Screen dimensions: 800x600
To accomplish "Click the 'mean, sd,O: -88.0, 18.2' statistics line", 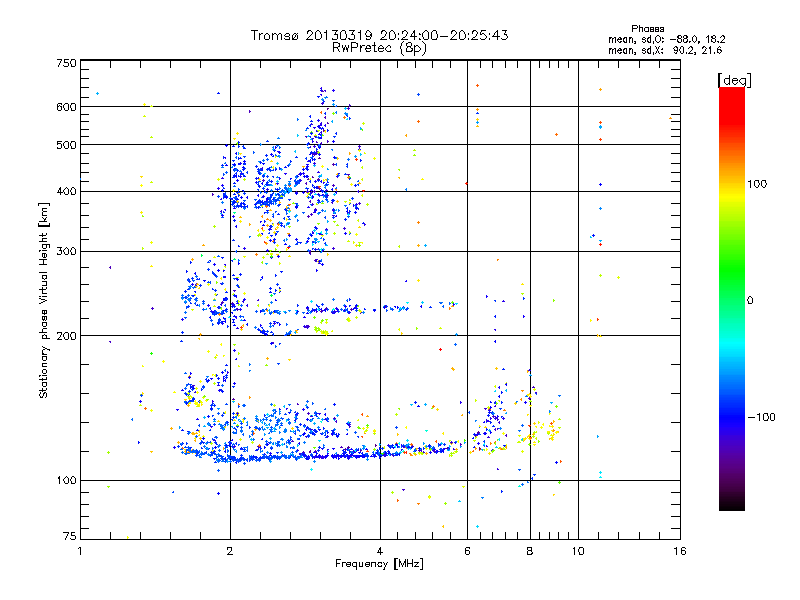I will 666,39.
